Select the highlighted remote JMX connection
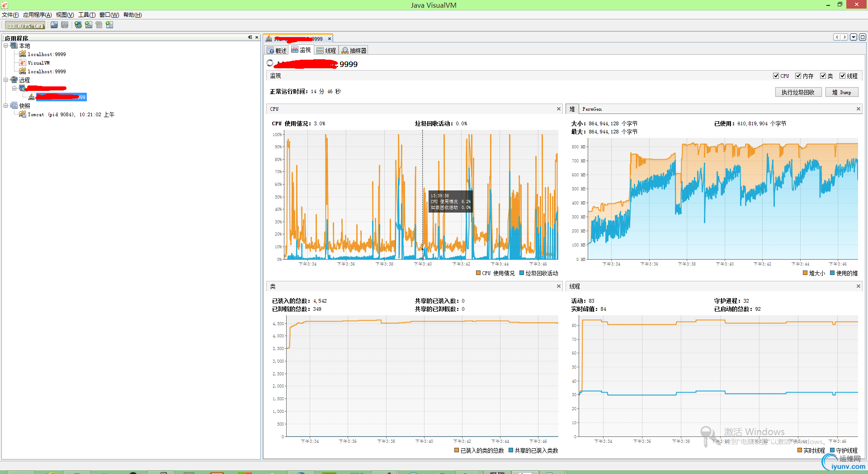This screenshot has height=474, width=868. (x=61, y=97)
